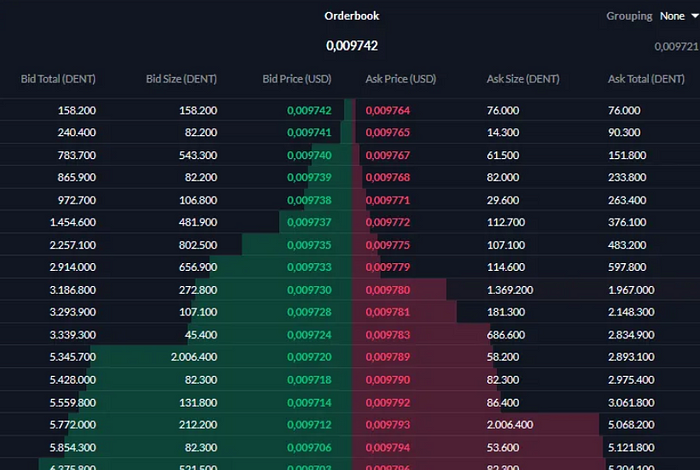Click ask total 90.300

click(624, 133)
